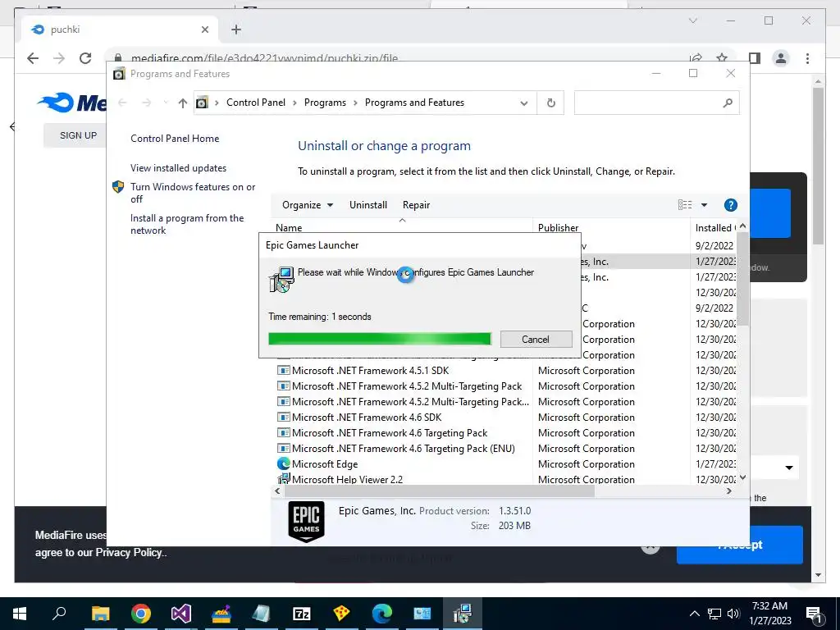Open View installed updates link
840x630 pixels.
(x=178, y=168)
